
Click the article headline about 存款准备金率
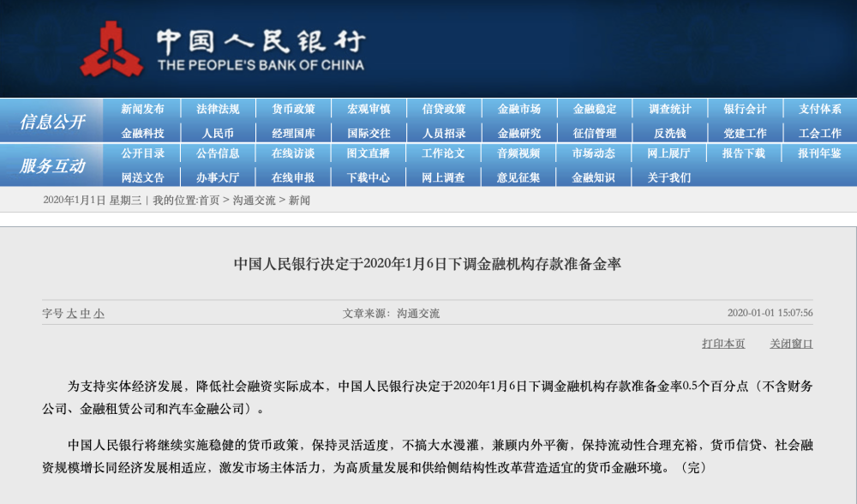click(428, 264)
